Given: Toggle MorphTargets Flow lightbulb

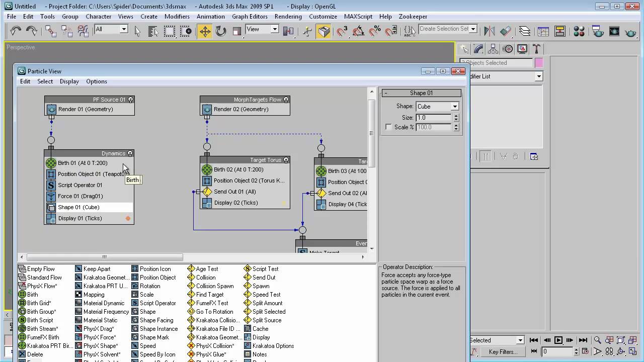Looking at the screenshot, I should (286, 100).
